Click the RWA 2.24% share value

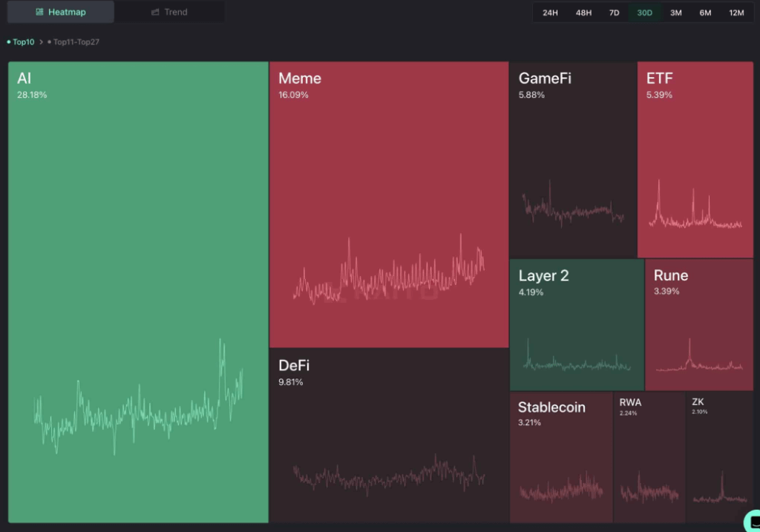tap(628, 413)
